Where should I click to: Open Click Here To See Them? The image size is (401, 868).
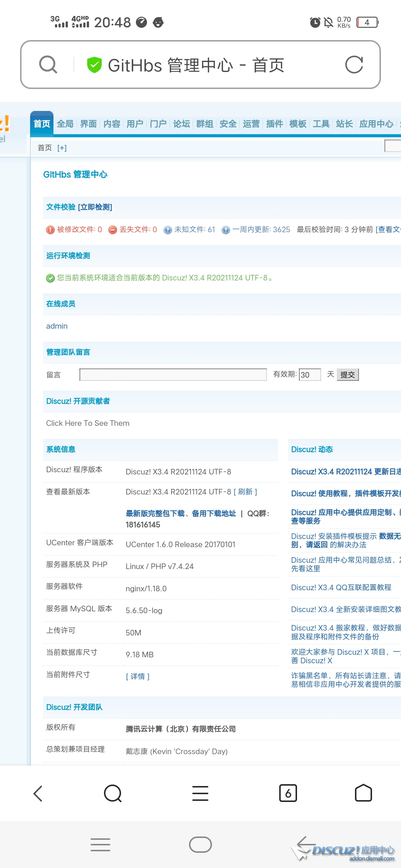pyautogui.click(x=88, y=423)
